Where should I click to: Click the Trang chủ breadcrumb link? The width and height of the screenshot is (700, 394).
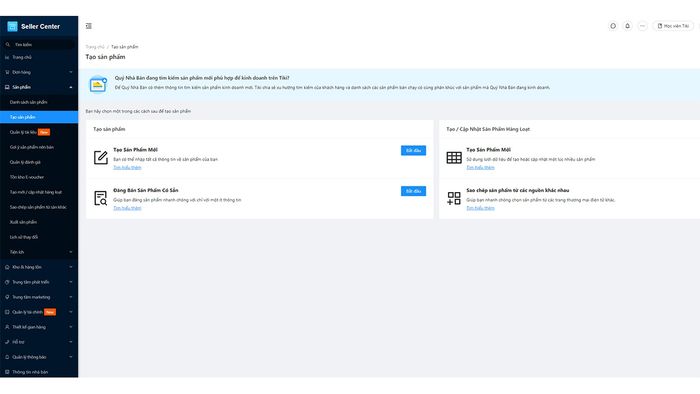coord(95,47)
